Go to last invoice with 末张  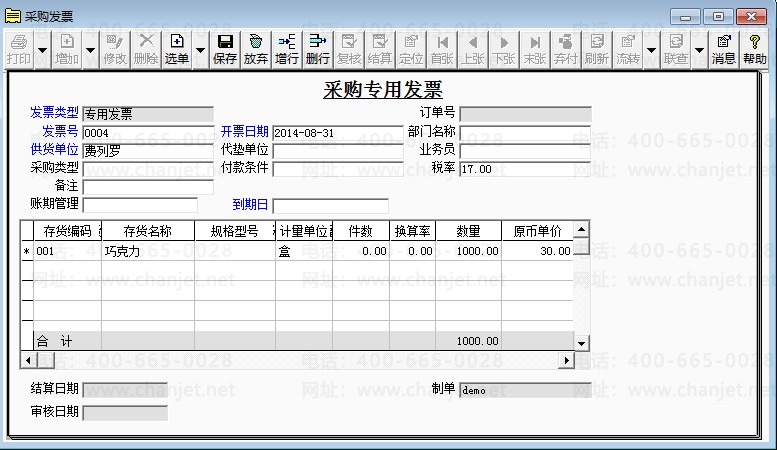pyautogui.click(x=535, y=50)
